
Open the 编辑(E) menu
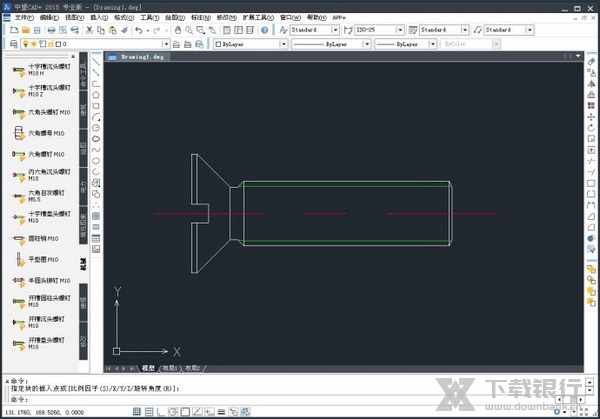49,18
